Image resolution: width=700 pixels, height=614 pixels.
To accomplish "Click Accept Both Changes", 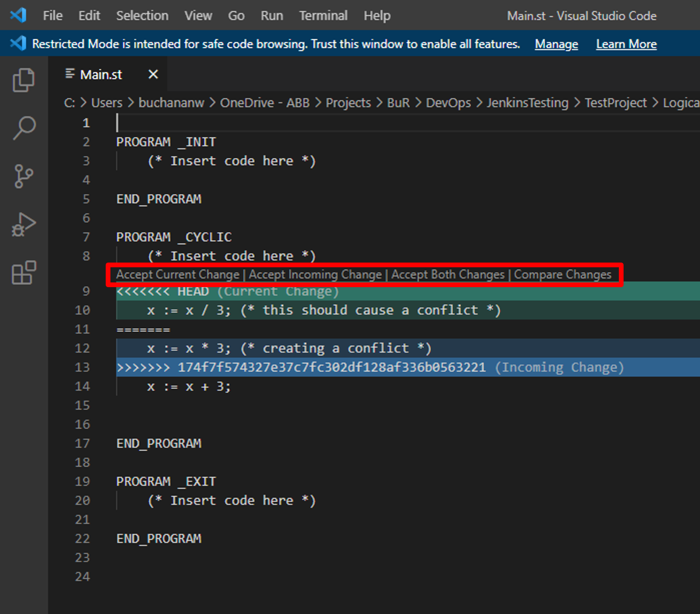I will tap(448, 275).
